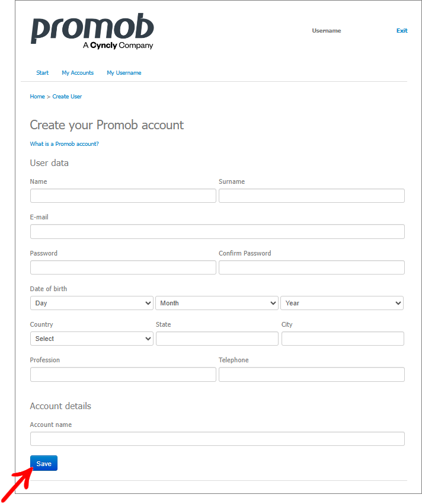Click the Account name field

[218, 439]
